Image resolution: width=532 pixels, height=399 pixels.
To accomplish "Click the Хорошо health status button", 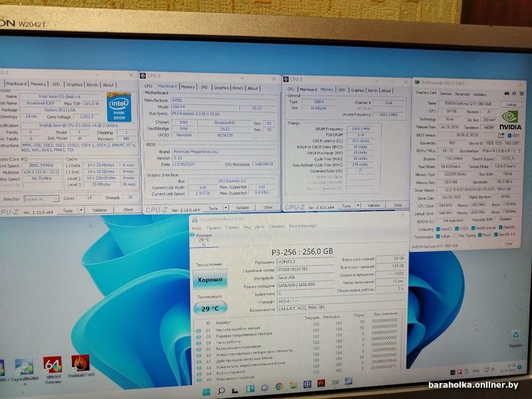I will click(x=210, y=279).
